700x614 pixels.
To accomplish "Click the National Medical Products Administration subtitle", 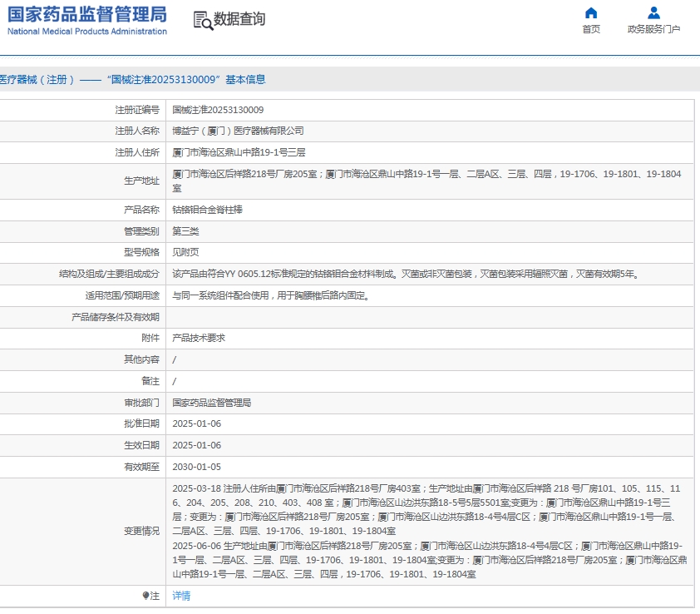I will click(x=87, y=32).
